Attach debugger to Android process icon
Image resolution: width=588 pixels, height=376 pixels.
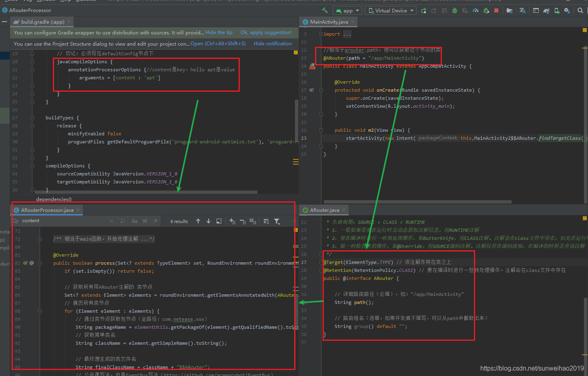coord(486,11)
